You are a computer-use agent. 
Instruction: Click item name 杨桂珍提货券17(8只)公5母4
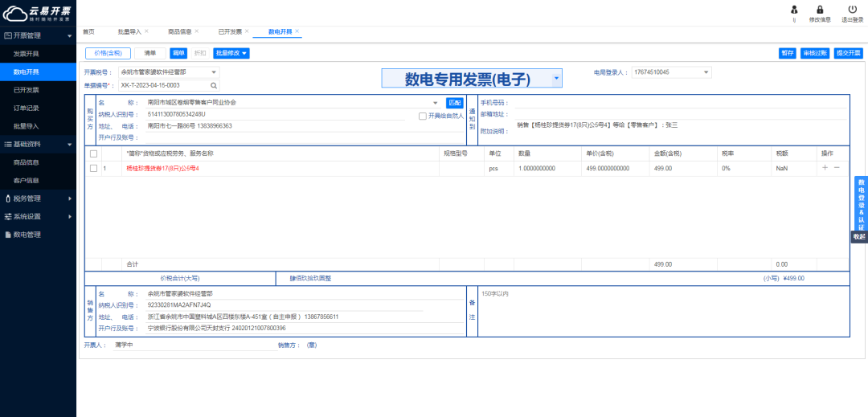[162, 168]
